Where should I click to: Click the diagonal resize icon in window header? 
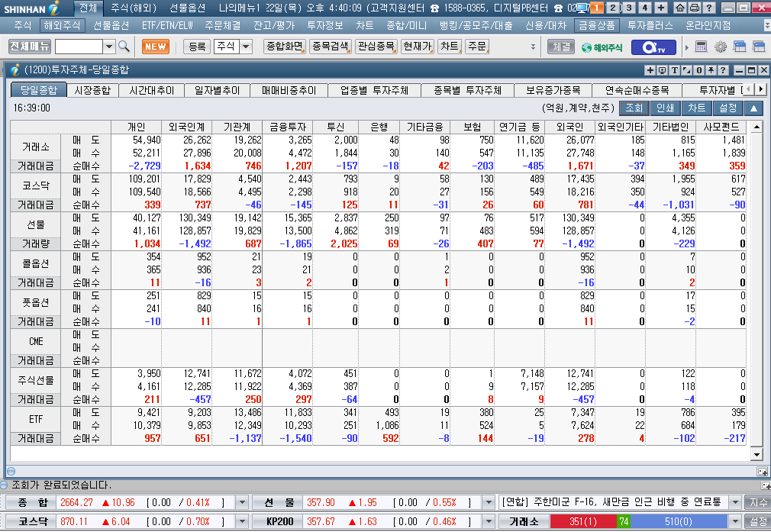click(x=687, y=70)
